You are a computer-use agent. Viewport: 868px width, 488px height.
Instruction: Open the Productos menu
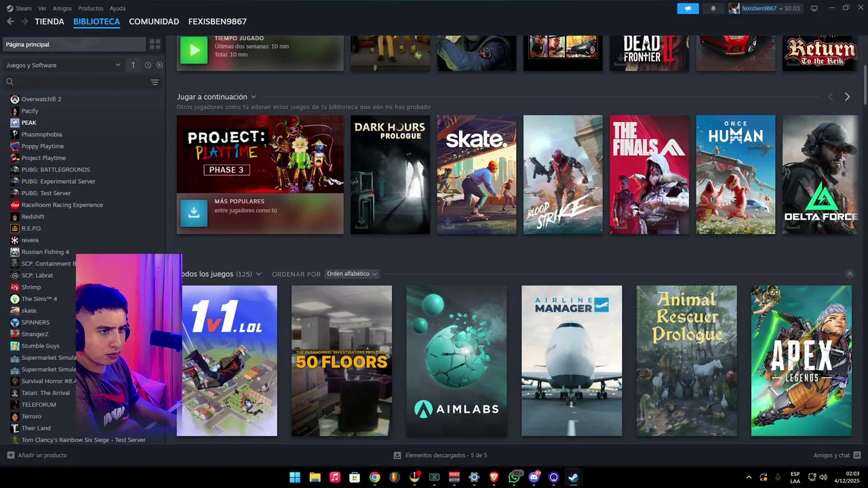click(x=91, y=8)
